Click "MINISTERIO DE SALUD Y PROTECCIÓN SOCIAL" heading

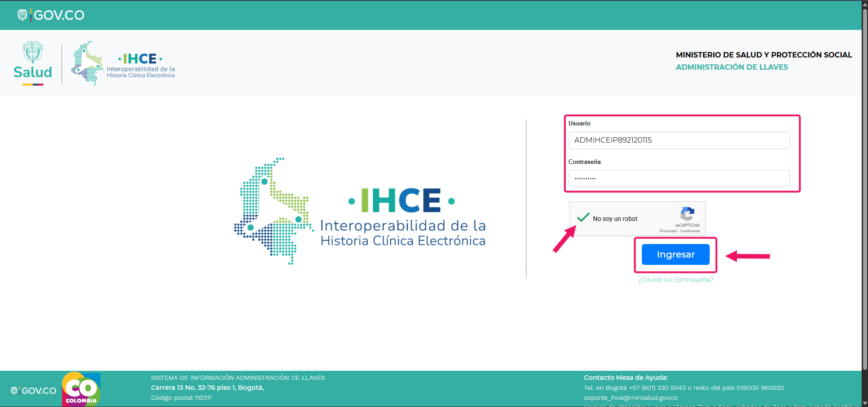[x=764, y=55]
